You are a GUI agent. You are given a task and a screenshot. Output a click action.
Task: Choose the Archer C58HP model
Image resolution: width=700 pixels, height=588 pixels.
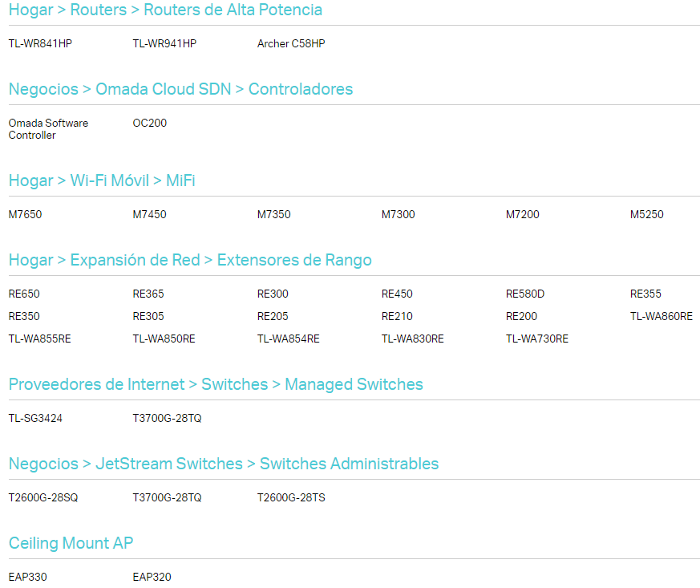(291, 44)
